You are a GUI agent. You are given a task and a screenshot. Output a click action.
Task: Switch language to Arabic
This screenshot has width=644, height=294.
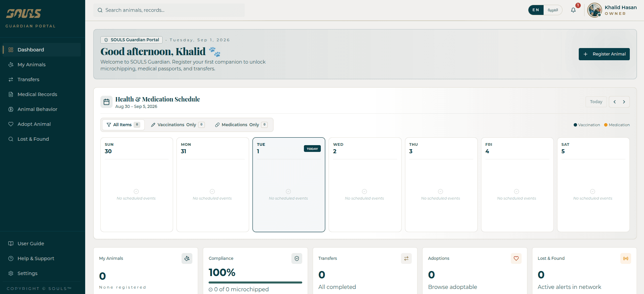(x=553, y=10)
